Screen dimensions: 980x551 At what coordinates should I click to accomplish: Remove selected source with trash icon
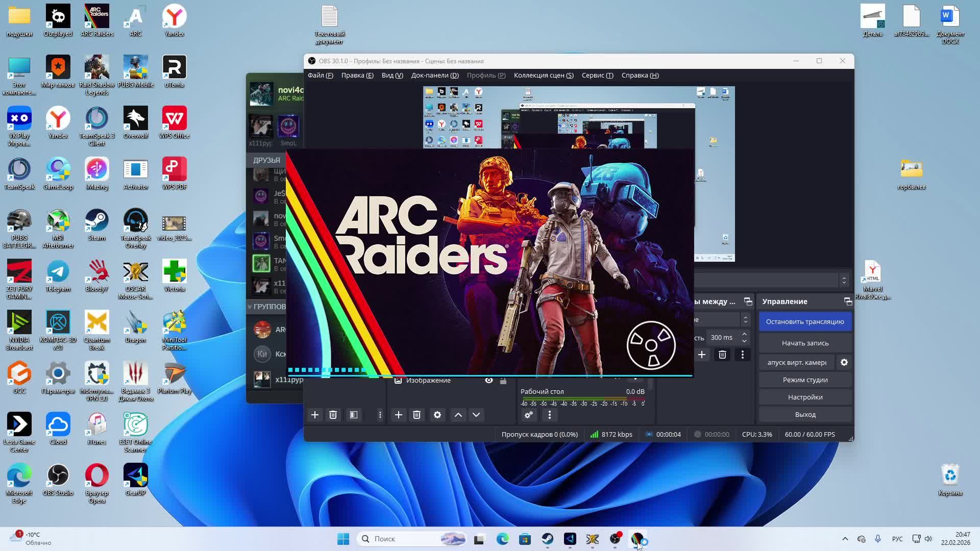point(417,415)
